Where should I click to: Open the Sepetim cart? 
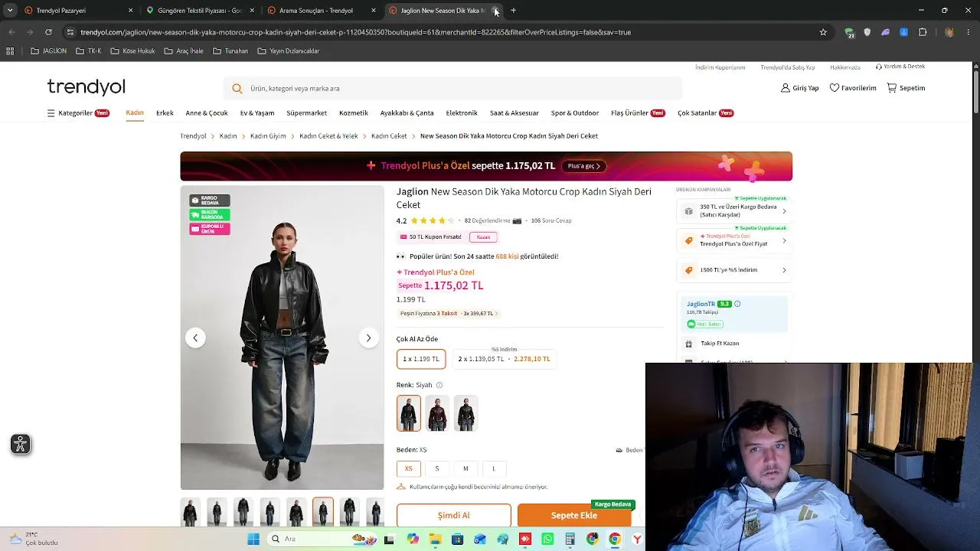(x=906, y=88)
